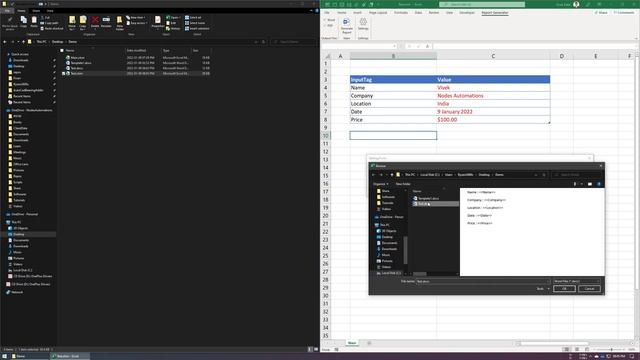Toggle select-all checkbox beside Name column
Viewport: 640px width, 360px height.
(62, 51)
